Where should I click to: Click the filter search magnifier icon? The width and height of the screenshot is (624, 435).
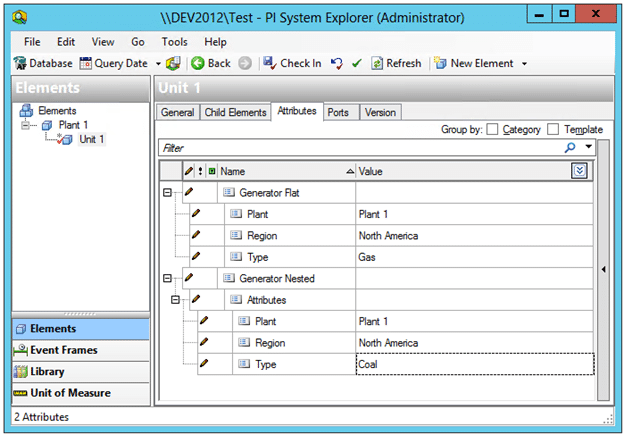(x=570, y=147)
